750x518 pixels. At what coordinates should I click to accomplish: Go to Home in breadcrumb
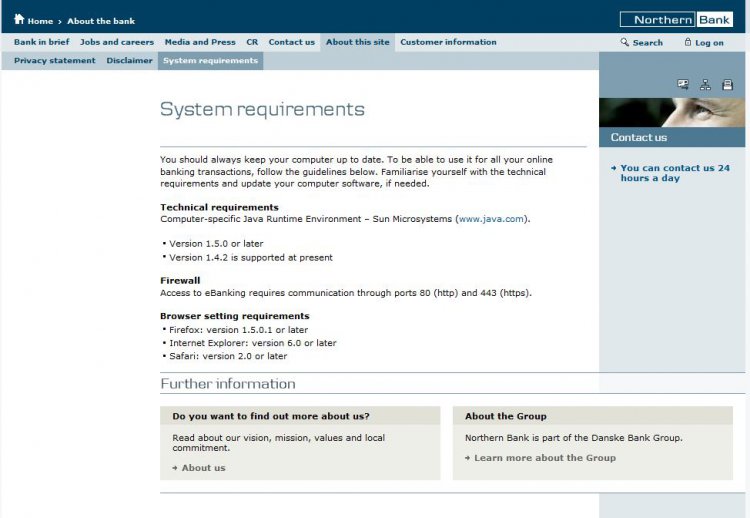pos(40,21)
